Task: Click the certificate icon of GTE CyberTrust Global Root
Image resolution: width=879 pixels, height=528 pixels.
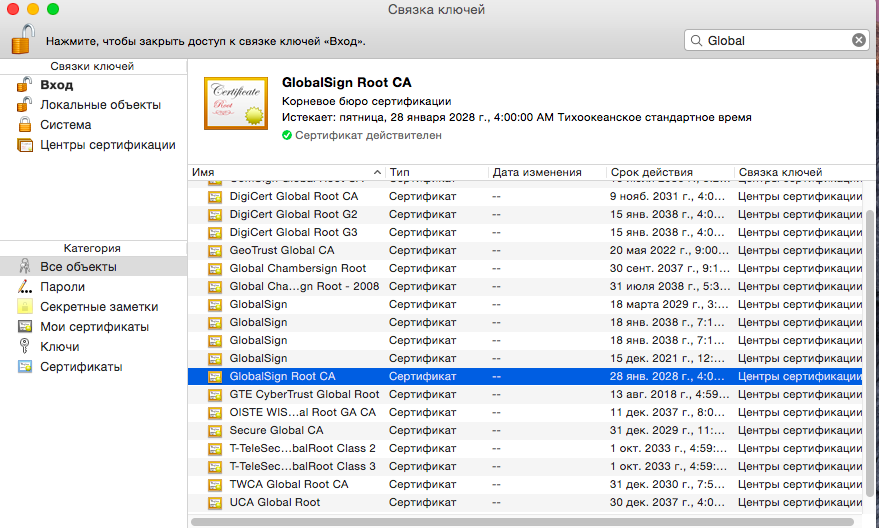Action: 215,395
